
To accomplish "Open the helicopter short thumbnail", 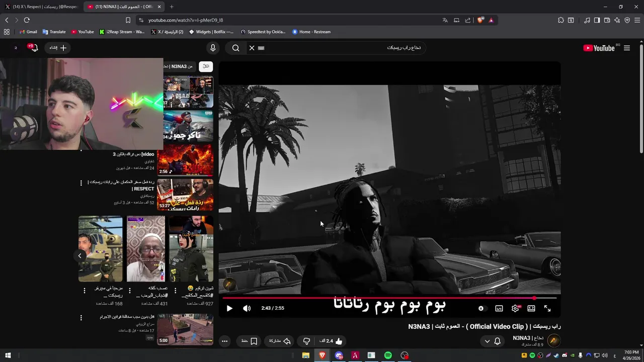I will 101,249.
